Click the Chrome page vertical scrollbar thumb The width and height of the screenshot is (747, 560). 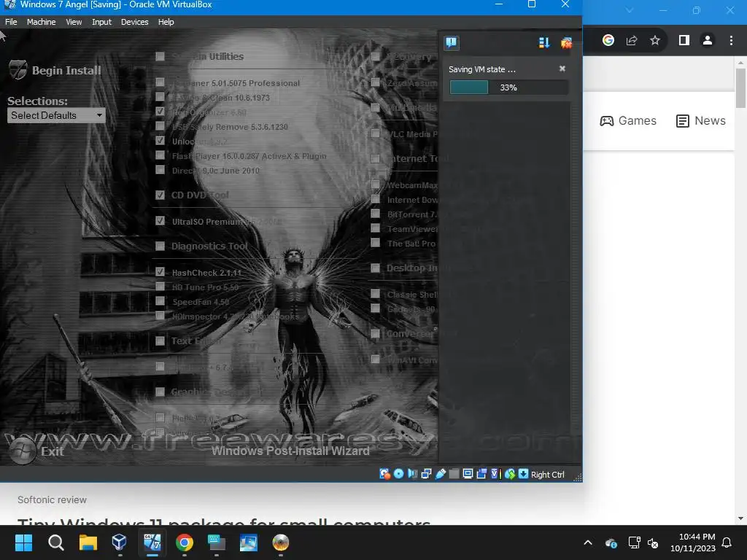point(740,88)
